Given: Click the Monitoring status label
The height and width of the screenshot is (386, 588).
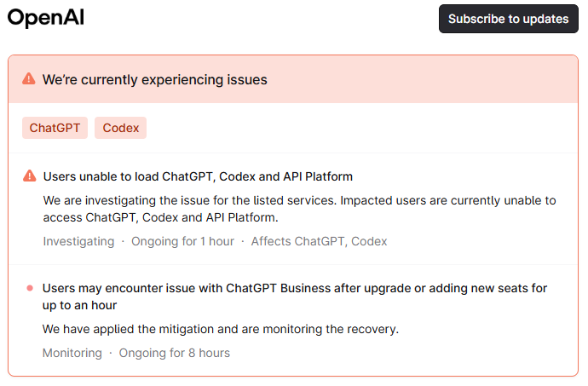Looking at the screenshot, I should tap(72, 353).
